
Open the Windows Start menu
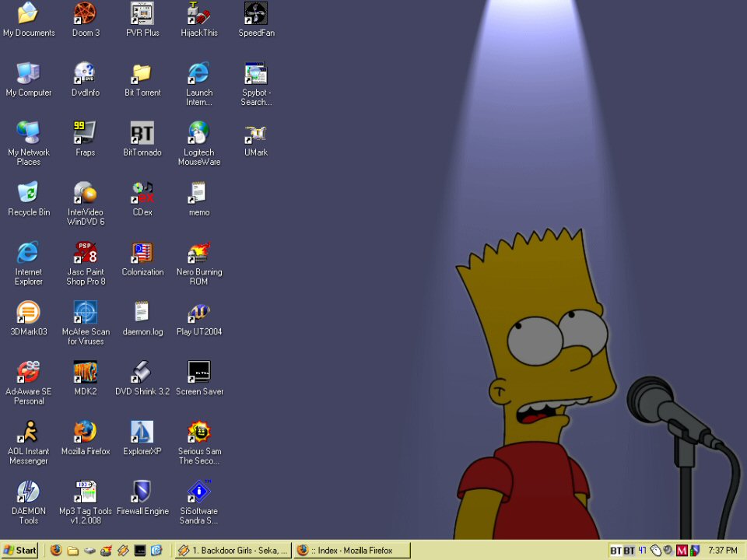[x=19, y=551]
